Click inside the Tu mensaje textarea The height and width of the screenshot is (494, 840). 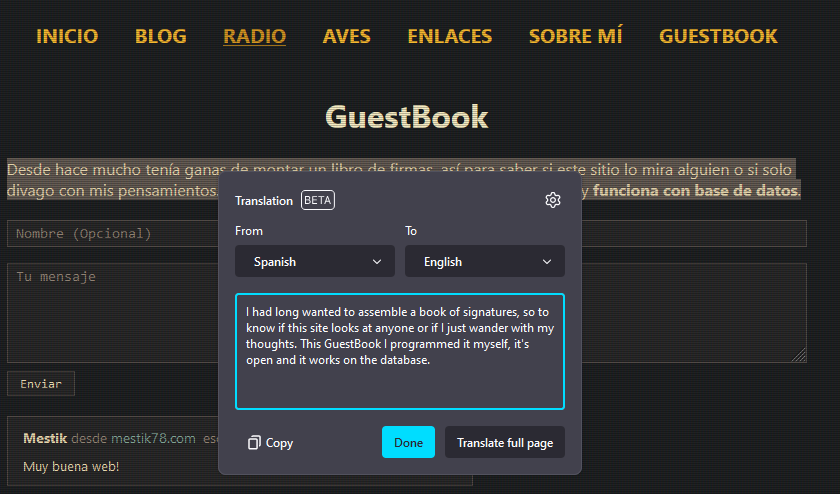[x=110, y=312]
